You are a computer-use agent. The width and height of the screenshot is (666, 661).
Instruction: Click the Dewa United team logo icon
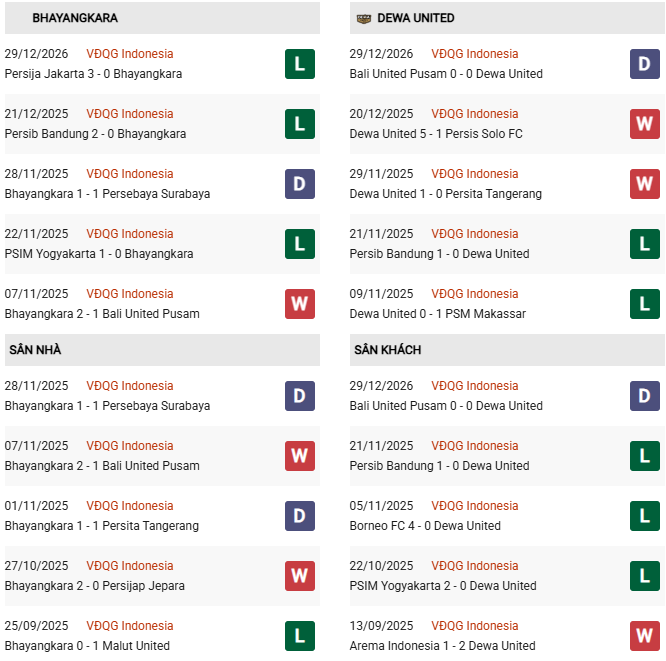(x=363, y=18)
